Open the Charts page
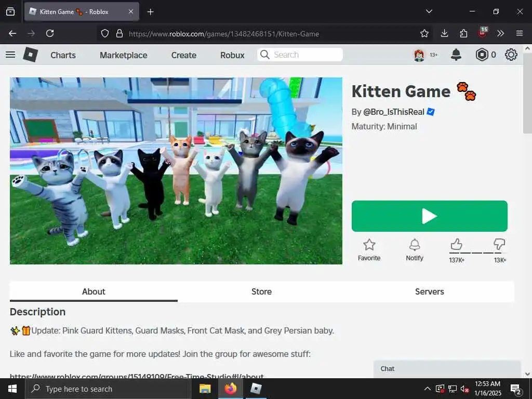 pyautogui.click(x=63, y=55)
